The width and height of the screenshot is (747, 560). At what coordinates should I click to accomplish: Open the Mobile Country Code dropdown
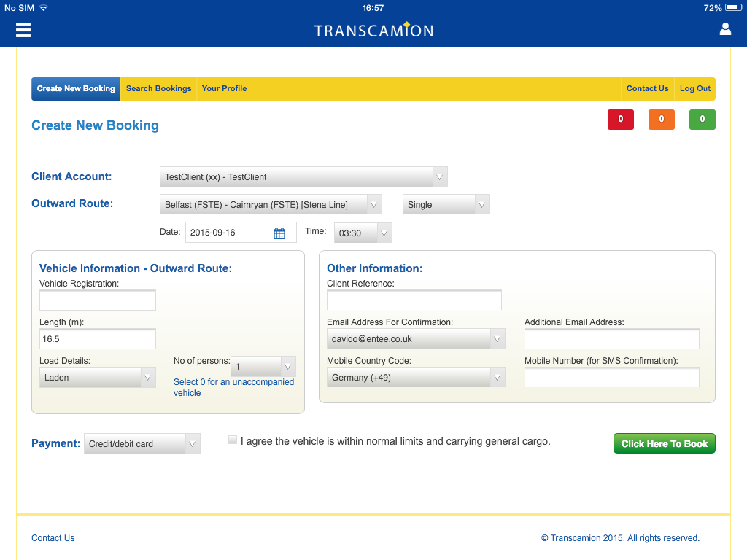click(x=416, y=377)
